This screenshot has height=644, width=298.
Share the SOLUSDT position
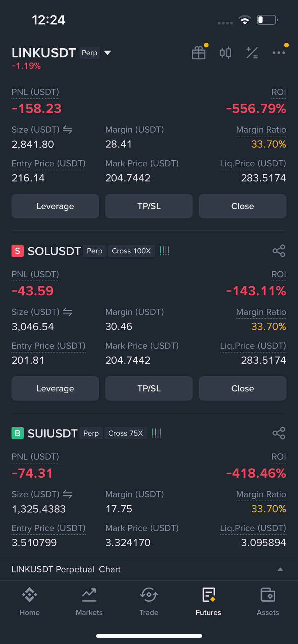coord(279,251)
